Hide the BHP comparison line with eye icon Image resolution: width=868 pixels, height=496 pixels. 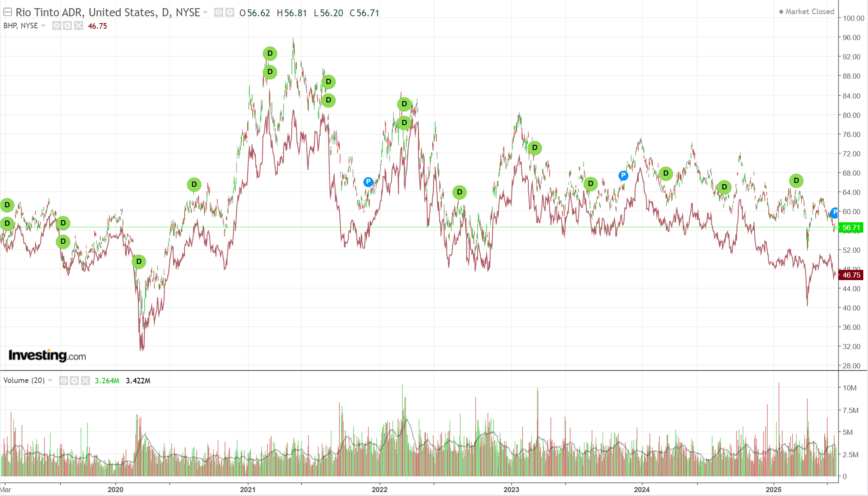pyautogui.click(x=57, y=26)
